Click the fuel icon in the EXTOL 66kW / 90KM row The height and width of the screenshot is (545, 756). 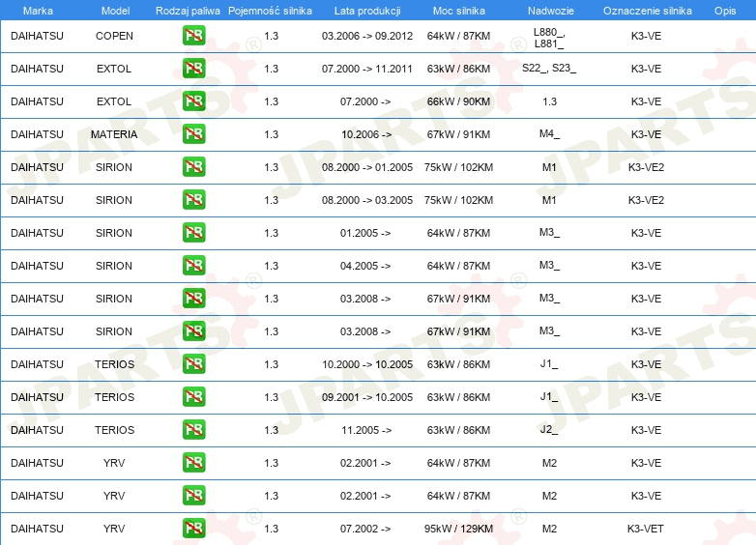193,101
